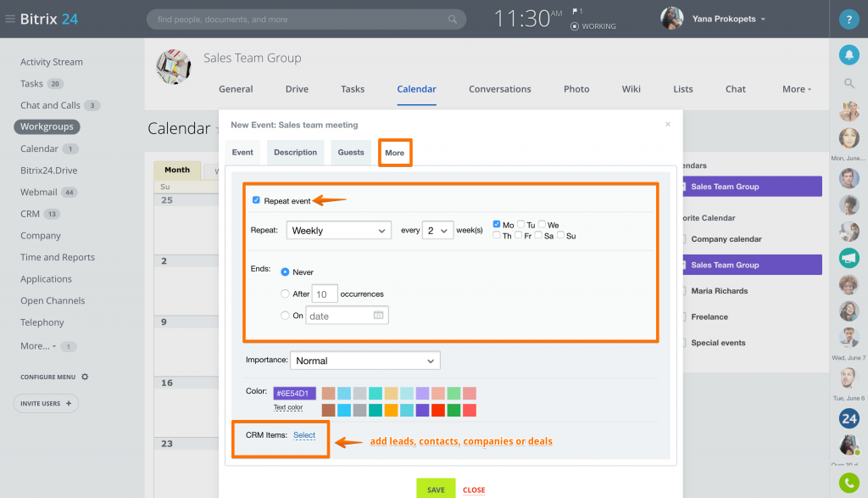Open the Importance Normal dropdown
The width and height of the screenshot is (868, 498).
click(365, 361)
